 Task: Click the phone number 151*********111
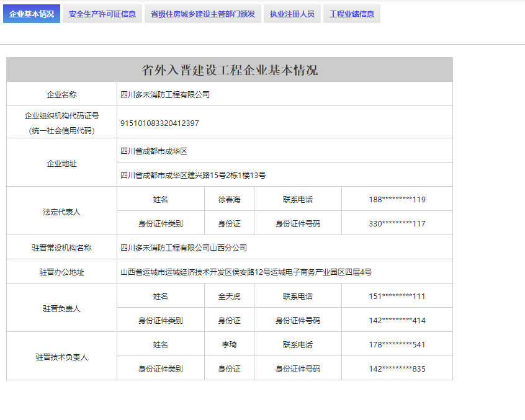[x=397, y=297]
